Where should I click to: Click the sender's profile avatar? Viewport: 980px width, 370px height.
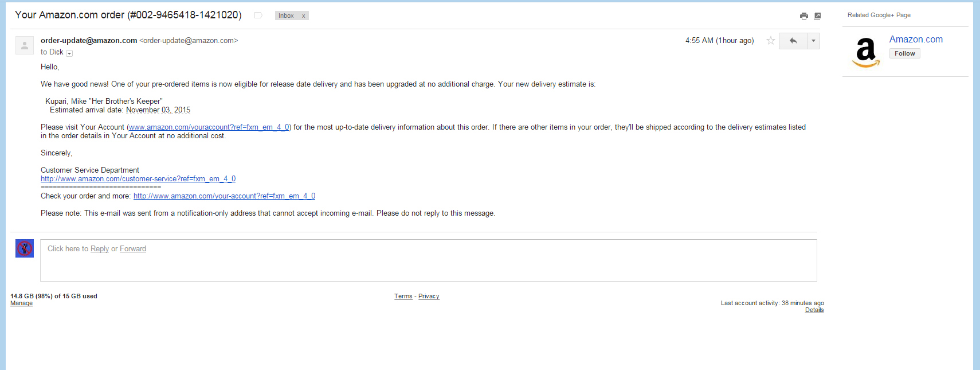pyautogui.click(x=25, y=45)
